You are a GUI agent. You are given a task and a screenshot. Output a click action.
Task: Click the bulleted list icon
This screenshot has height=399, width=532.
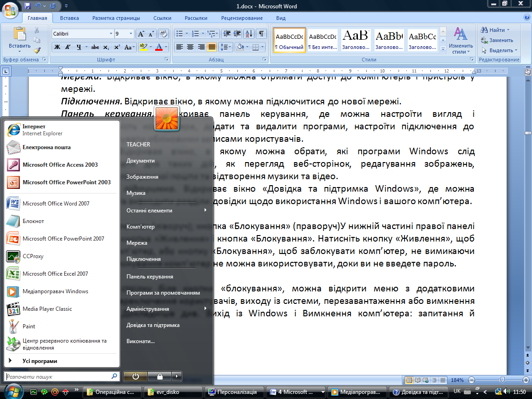click(x=180, y=34)
